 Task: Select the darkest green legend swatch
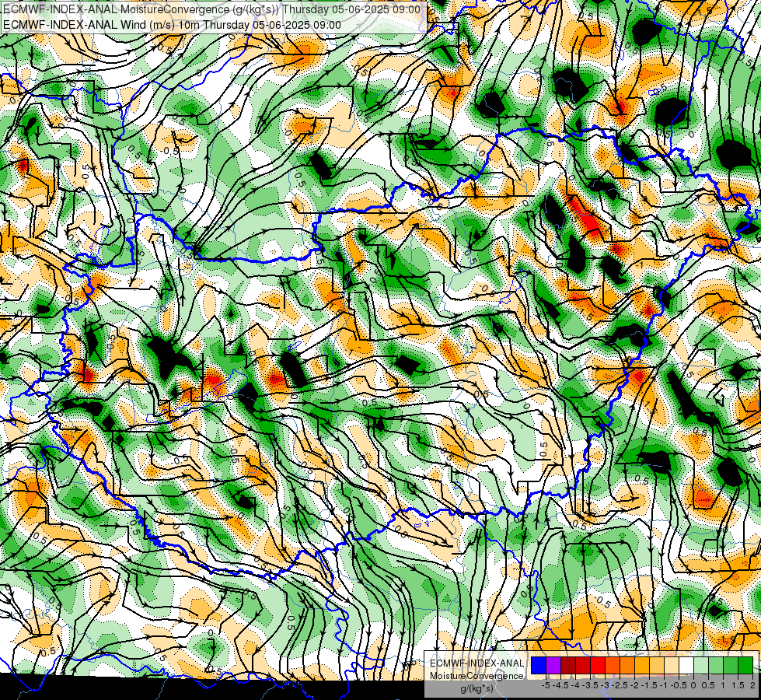745,665
